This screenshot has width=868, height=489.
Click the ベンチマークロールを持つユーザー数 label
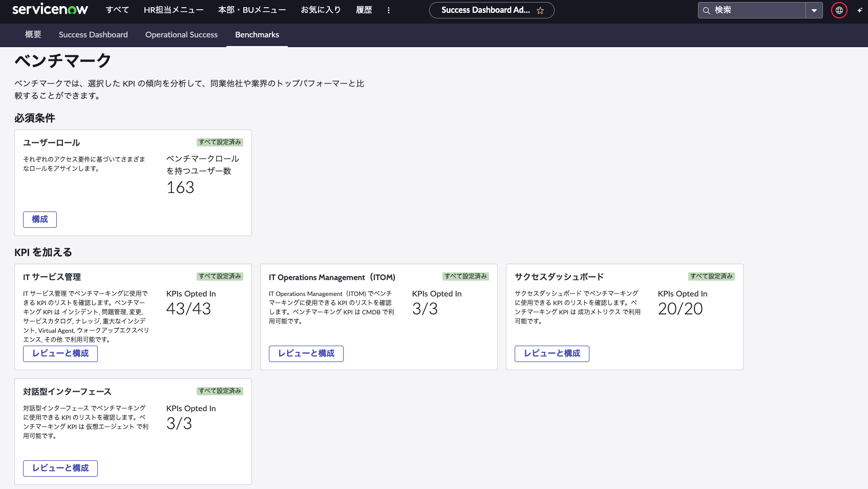[203, 165]
